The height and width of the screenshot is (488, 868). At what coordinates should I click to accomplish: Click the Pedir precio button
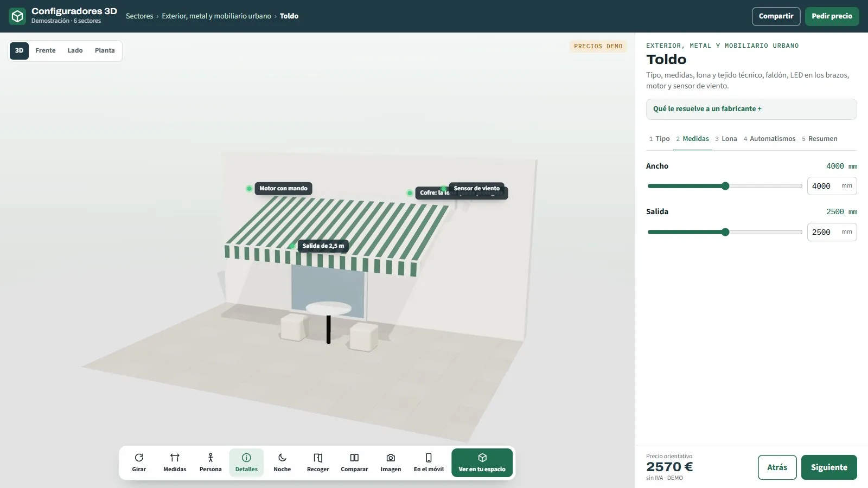coord(832,16)
